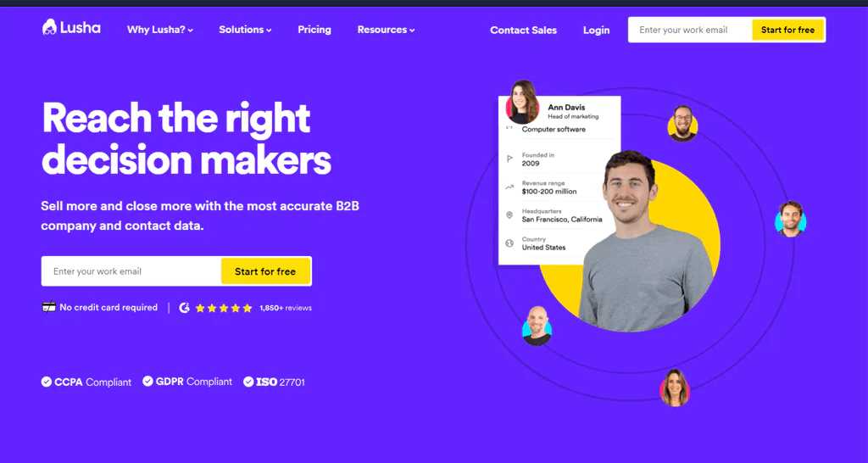
Task: Open the Login page
Action: click(x=596, y=31)
